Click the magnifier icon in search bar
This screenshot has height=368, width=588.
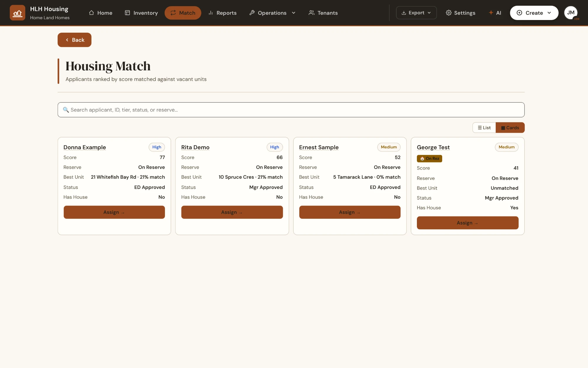point(66,110)
